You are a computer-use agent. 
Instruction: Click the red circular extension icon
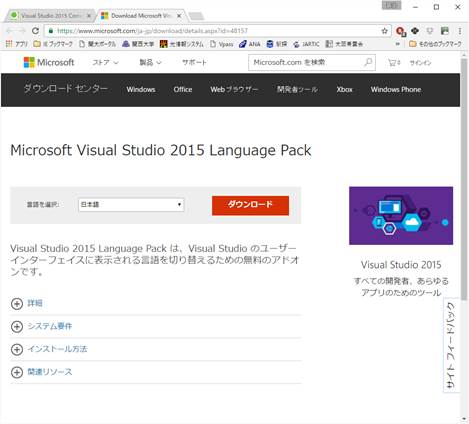[x=400, y=31]
